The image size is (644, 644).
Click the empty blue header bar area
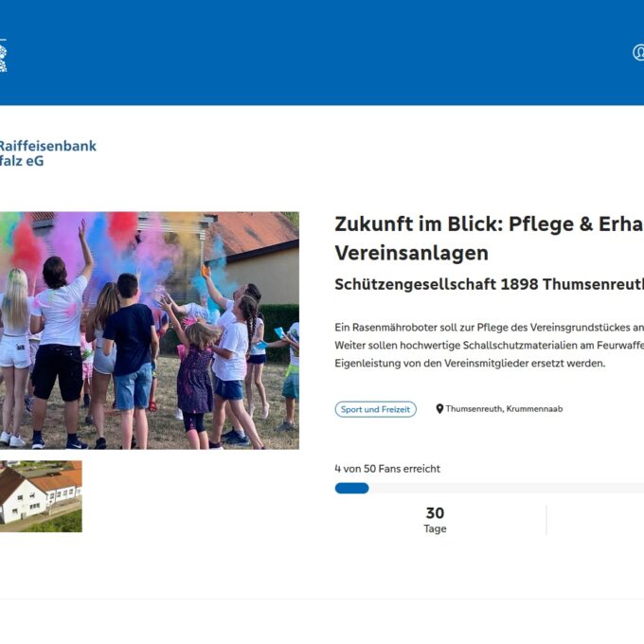click(x=320, y=53)
